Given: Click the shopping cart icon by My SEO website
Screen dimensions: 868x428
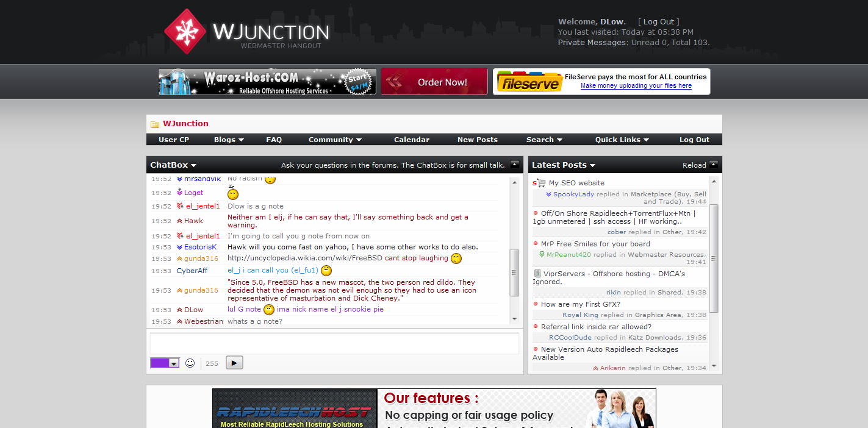Looking at the screenshot, I should click(539, 183).
